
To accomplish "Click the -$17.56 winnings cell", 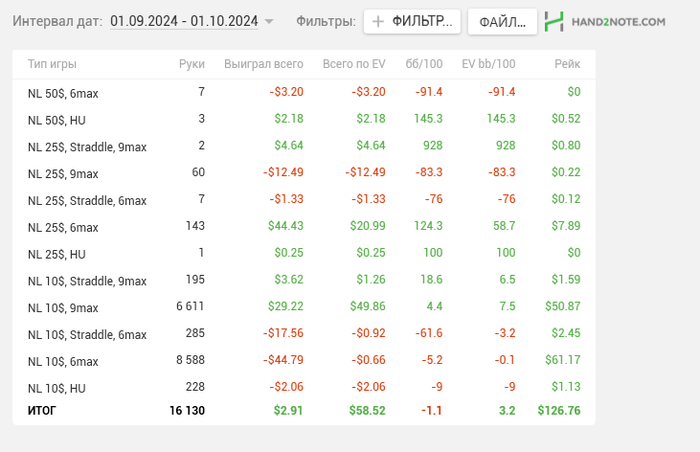I will (283, 333).
